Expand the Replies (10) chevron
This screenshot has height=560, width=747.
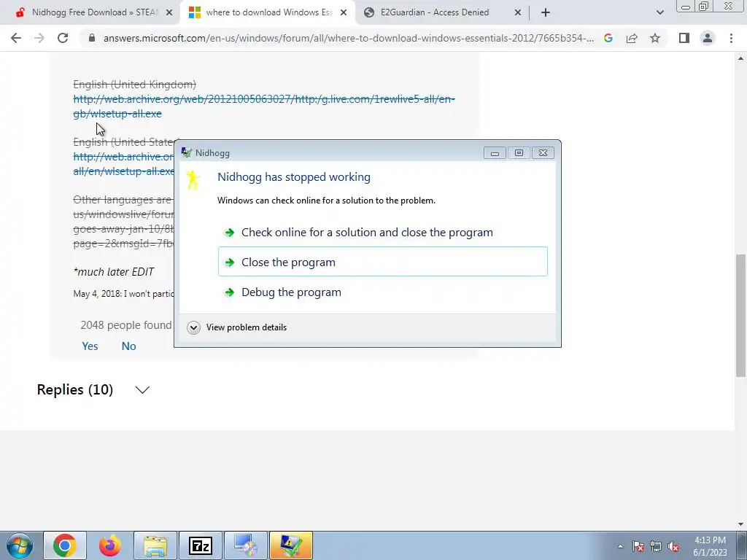[142, 389]
